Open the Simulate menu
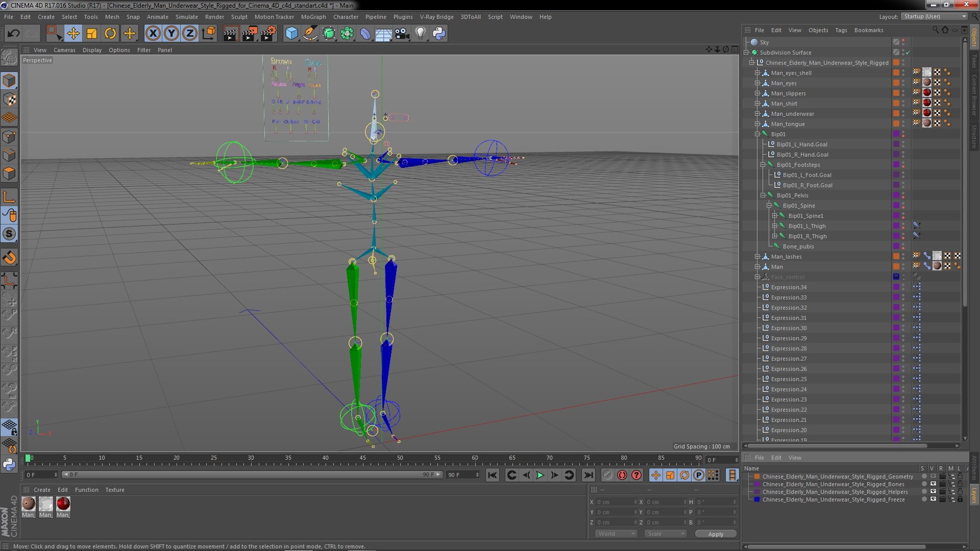 coord(186,17)
